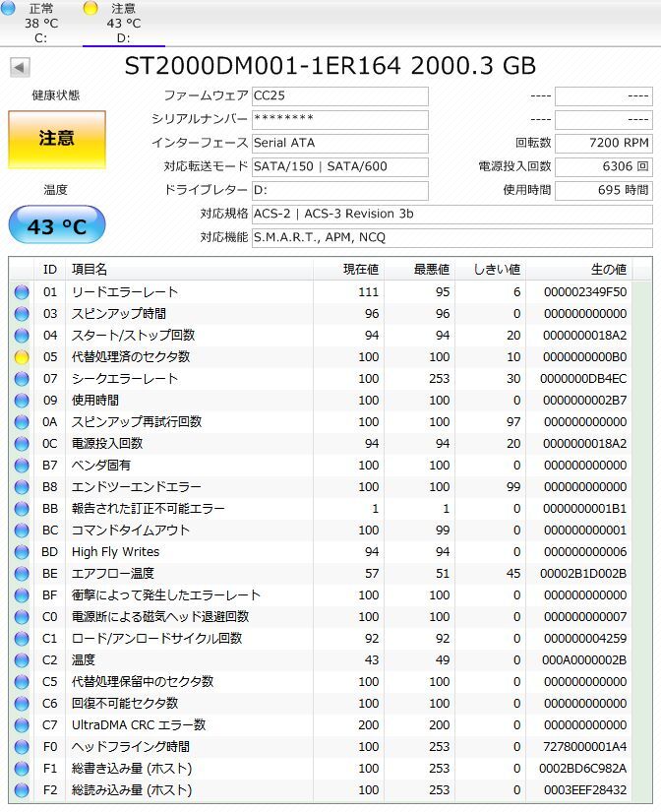Click the blue status icon for ID B8
Viewport: 661px width, 812px height.
pyautogui.click(x=22, y=487)
